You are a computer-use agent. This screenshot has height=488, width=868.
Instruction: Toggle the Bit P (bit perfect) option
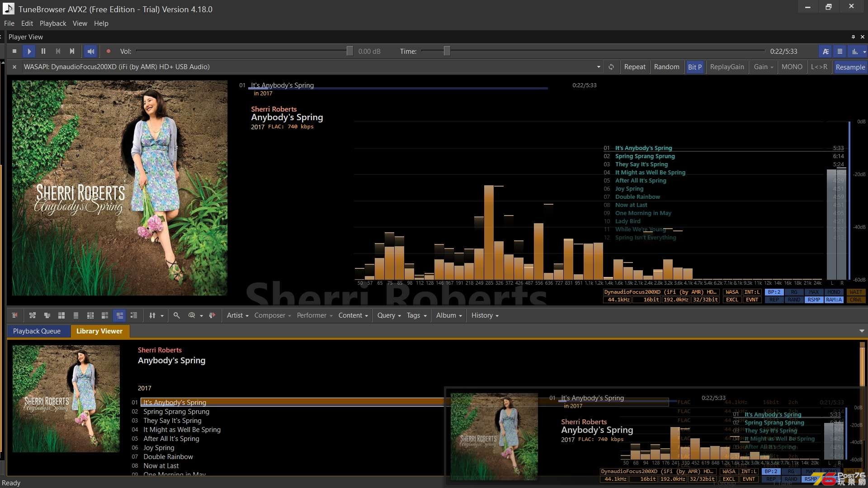[x=695, y=67]
